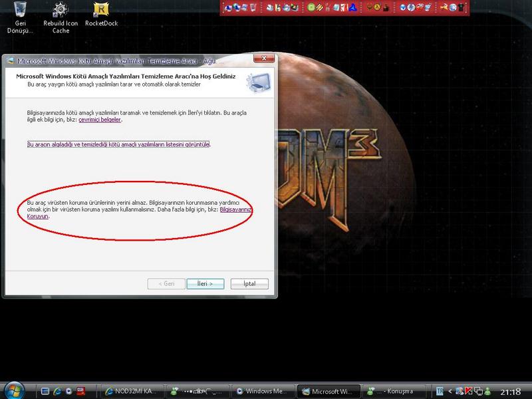Click the red quick launch icon
Image resolution: width=532 pixels, height=399 pixels.
pyautogui.click(x=80, y=391)
